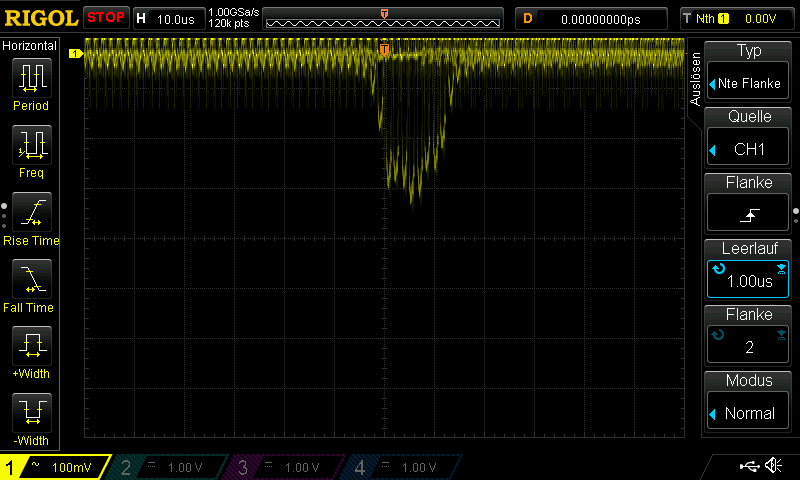Click the right trigger menu page dots

(x=796, y=215)
